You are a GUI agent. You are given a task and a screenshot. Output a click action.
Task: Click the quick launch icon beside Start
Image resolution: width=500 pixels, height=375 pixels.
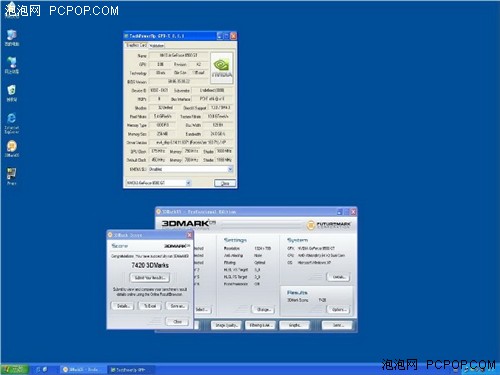tap(38, 369)
